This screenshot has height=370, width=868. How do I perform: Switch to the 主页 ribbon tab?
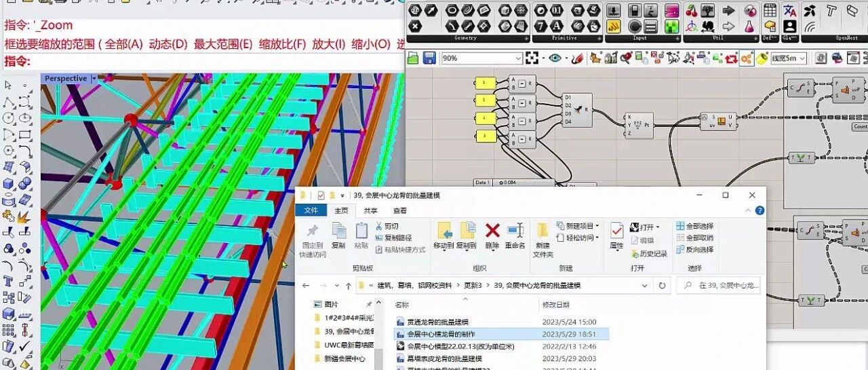click(x=341, y=211)
